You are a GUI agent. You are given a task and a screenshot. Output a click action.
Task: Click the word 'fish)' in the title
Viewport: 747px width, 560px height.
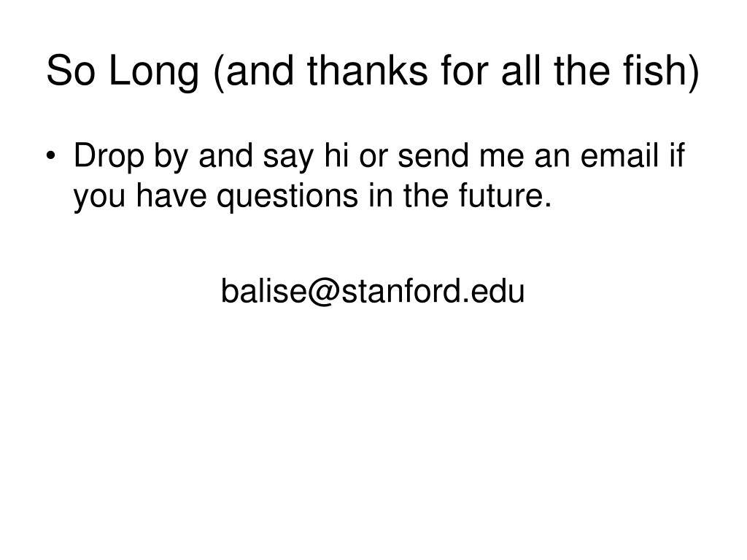pyautogui.click(x=661, y=71)
